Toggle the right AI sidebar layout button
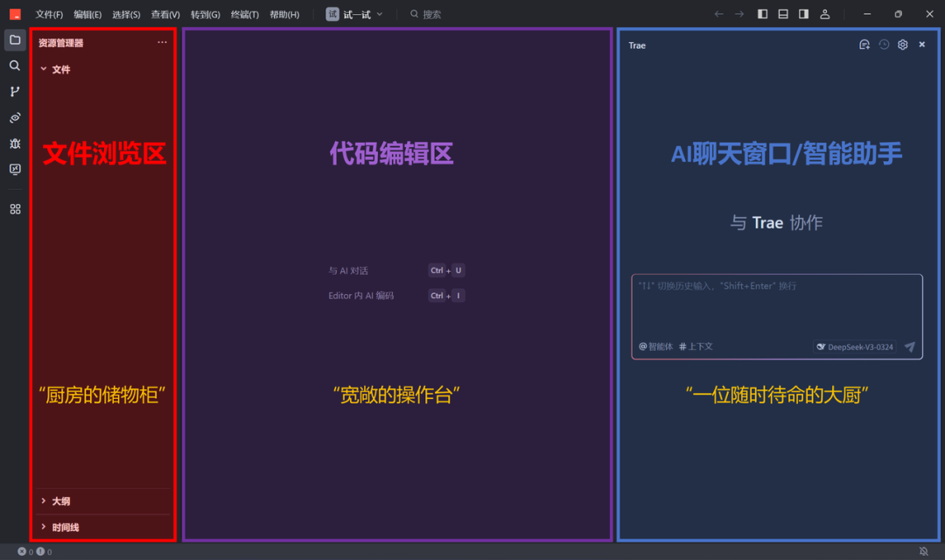The height and width of the screenshot is (560, 945). point(803,14)
